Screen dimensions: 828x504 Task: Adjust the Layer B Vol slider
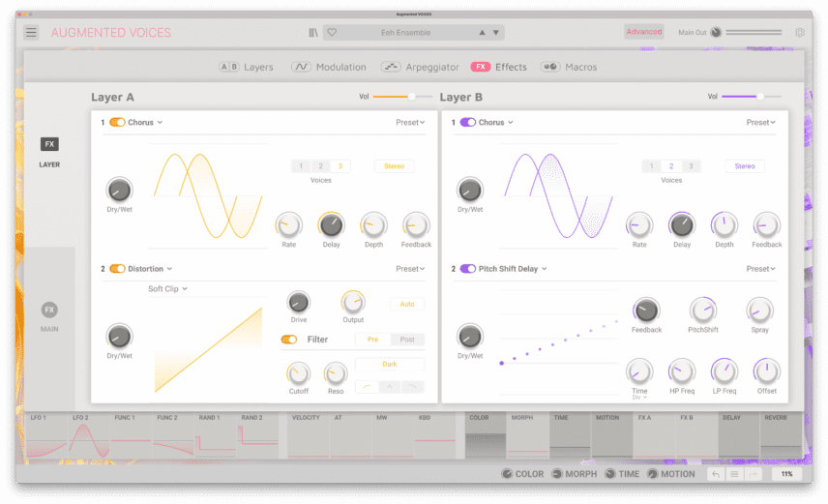(x=752, y=97)
